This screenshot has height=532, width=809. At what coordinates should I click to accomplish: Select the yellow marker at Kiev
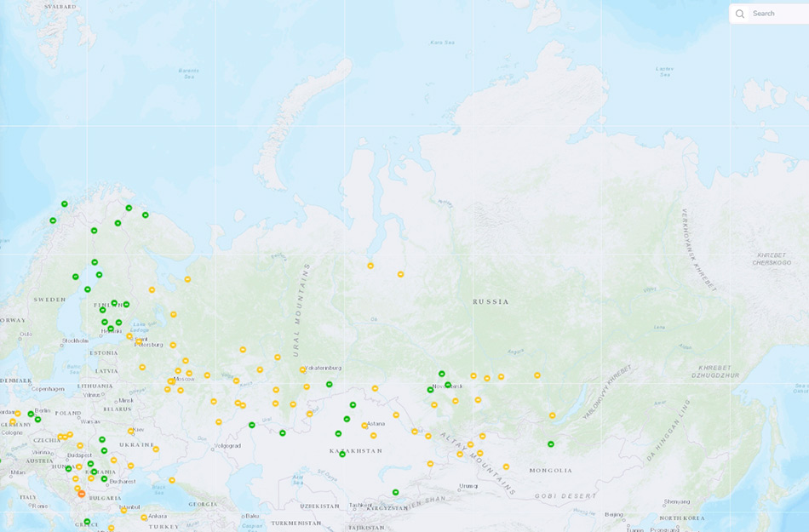131,431
